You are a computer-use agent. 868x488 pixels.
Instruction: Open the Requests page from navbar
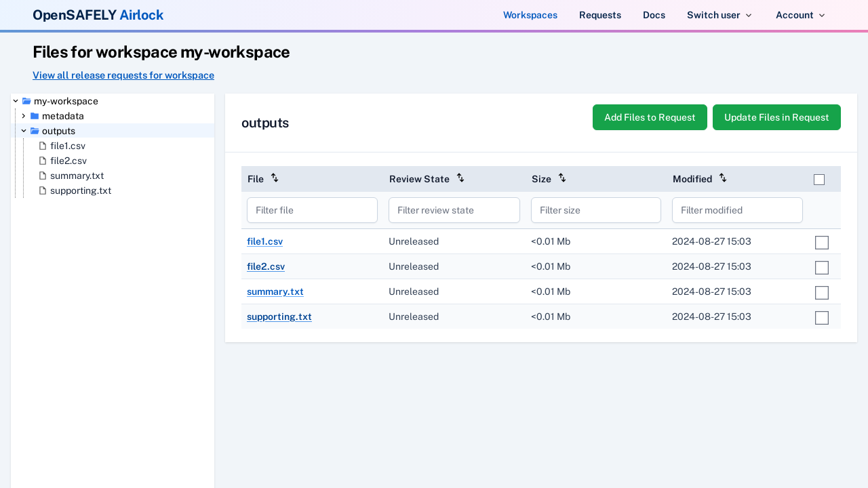pos(599,15)
